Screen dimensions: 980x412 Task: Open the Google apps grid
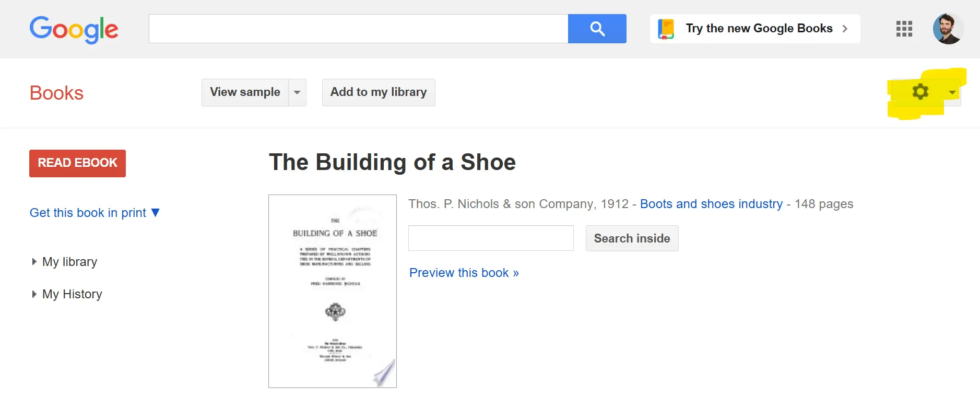click(904, 29)
